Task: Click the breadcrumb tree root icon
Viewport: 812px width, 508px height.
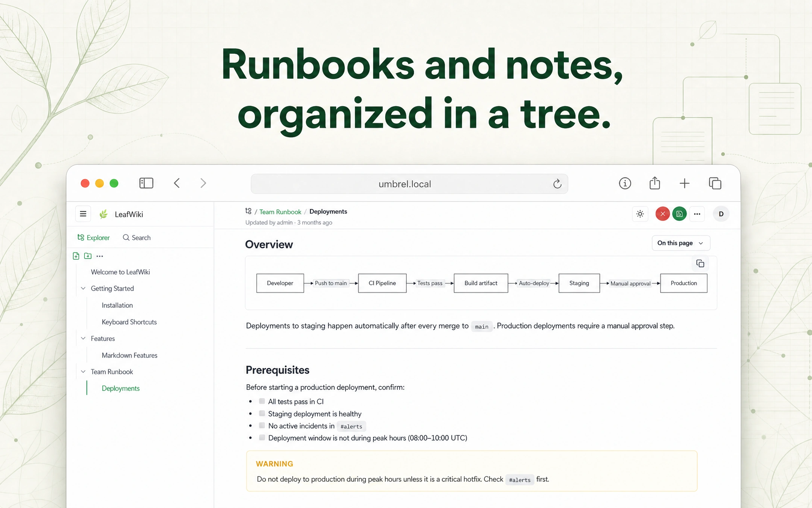Action: [248, 211]
